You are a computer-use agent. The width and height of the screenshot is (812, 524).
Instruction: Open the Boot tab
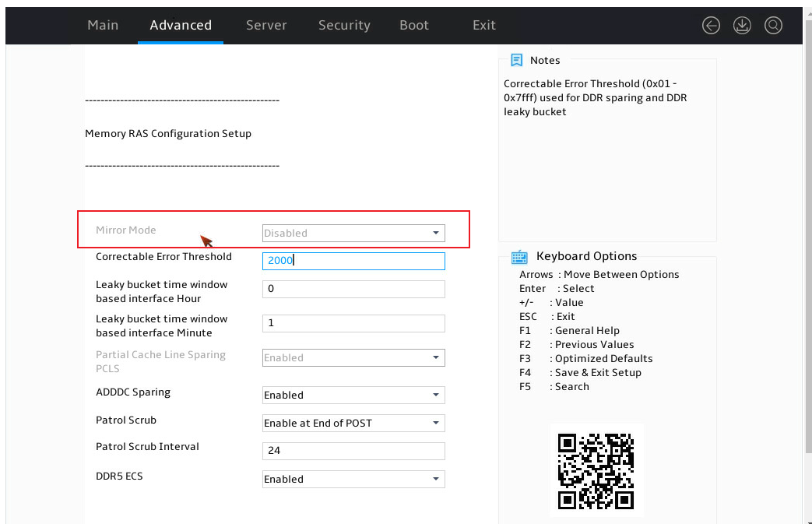413,25
